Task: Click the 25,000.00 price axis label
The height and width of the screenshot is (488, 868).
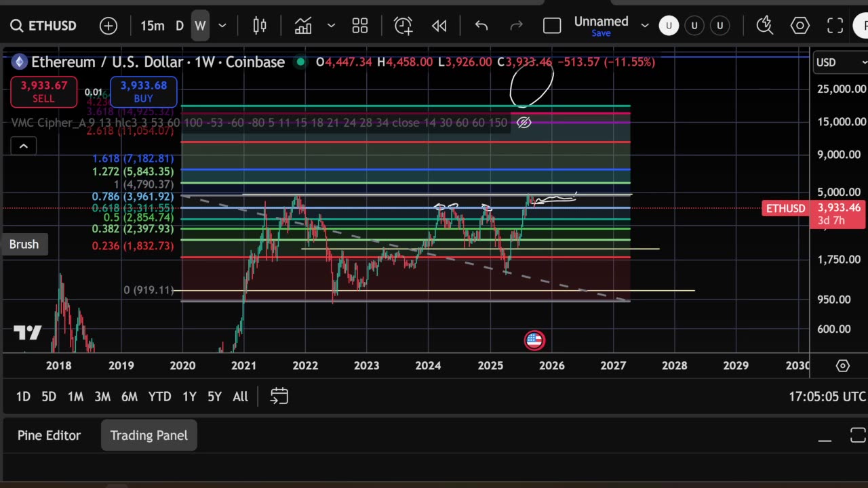Action: click(x=842, y=89)
